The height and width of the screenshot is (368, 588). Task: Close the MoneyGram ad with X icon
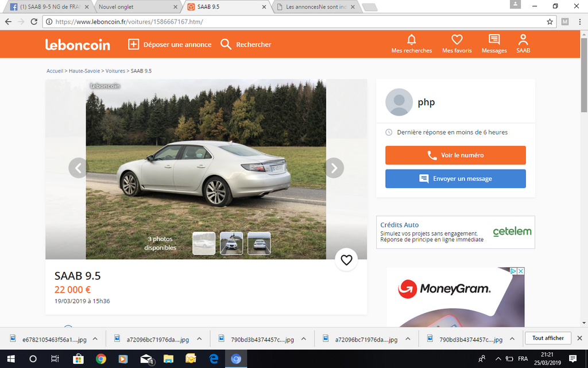point(521,271)
